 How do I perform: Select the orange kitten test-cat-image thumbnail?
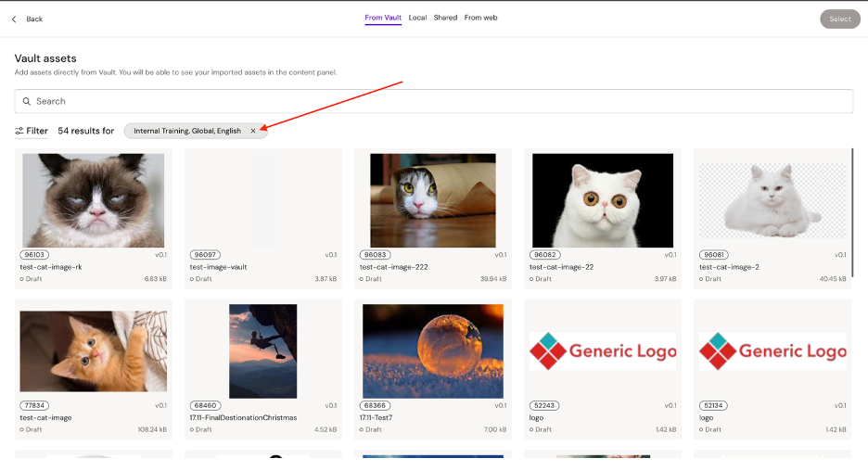pyautogui.click(x=93, y=350)
